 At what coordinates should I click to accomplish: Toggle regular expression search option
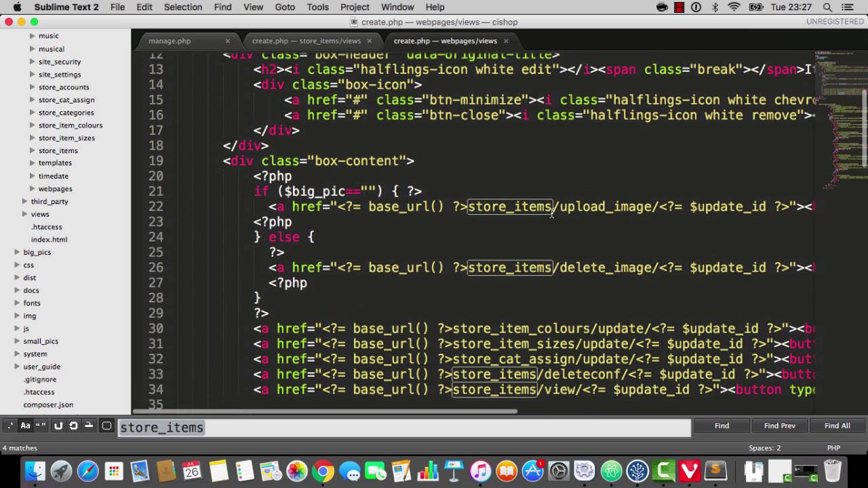tap(9, 426)
